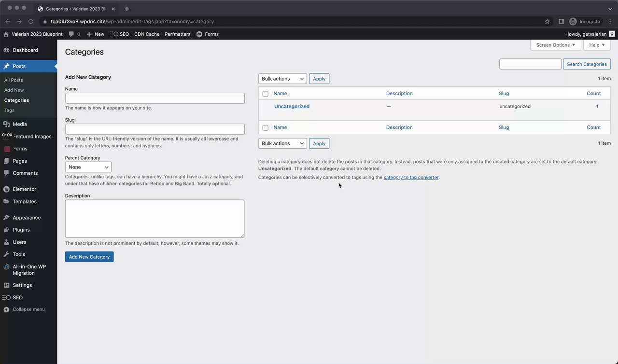Viewport: 618px width, 364px height.
Task: Open the comments bubble icon in admin bar
Action: [x=71, y=34]
